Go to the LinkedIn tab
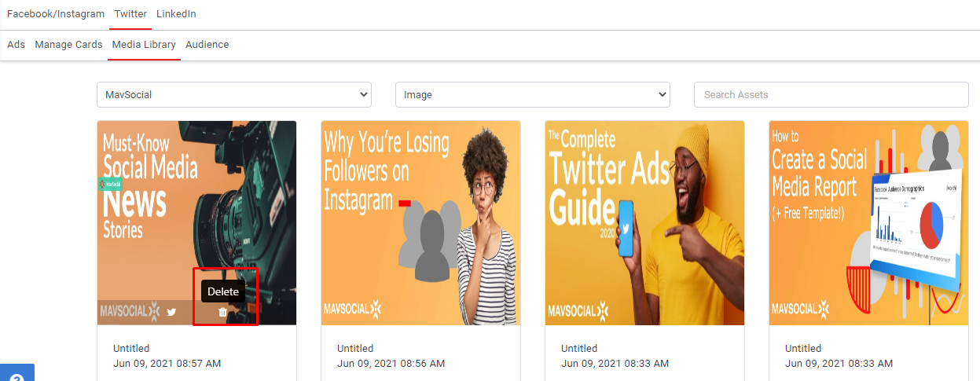The image size is (980, 381). pyautogui.click(x=176, y=14)
